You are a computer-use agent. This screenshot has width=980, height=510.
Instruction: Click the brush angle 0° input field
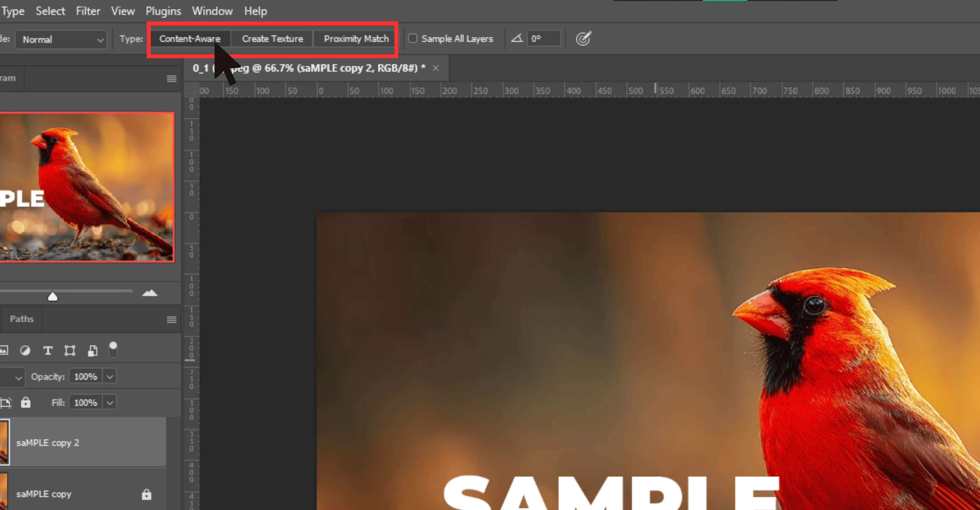pos(544,38)
